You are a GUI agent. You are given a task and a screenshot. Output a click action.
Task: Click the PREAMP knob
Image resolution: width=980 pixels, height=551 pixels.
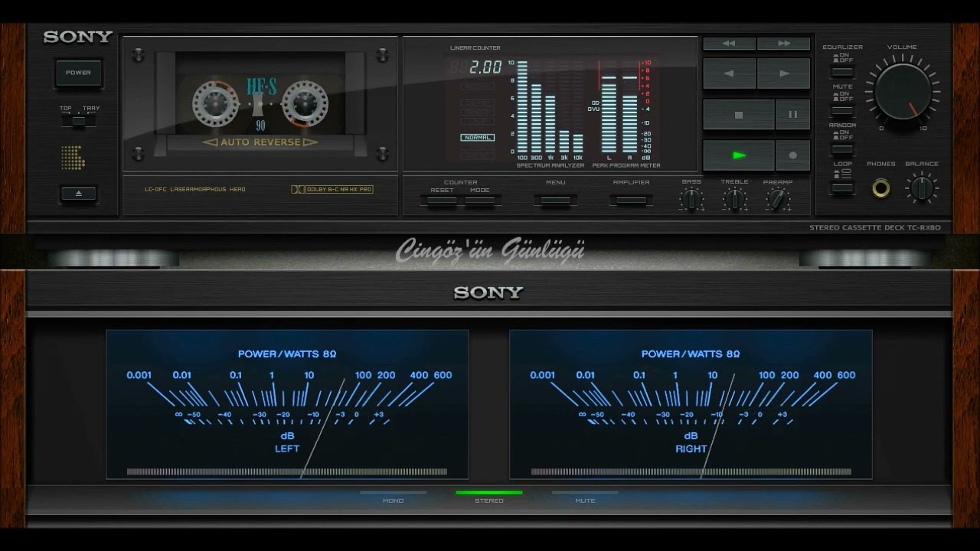coord(778,200)
